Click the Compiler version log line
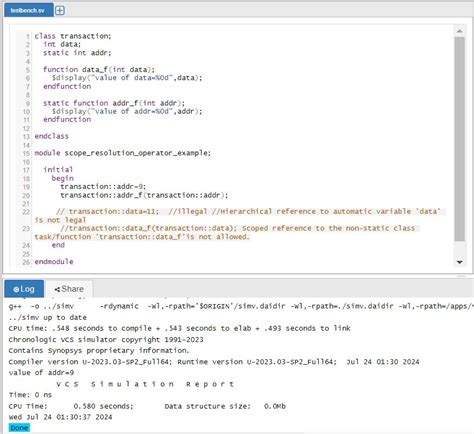 pos(214,362)
